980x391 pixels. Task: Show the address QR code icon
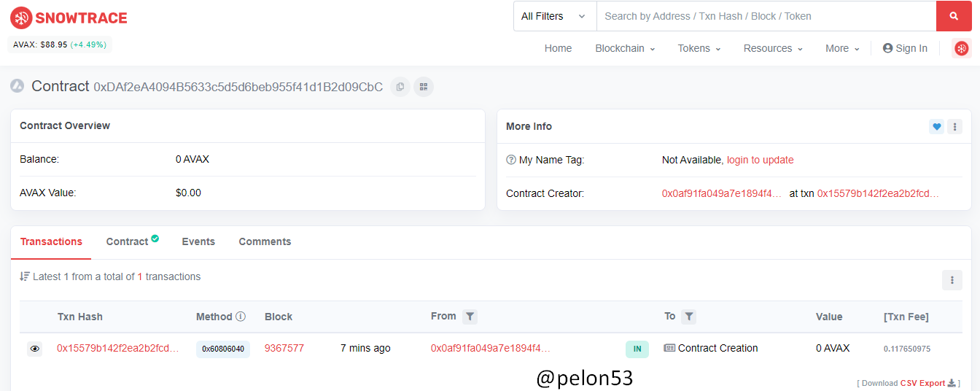coord(424,87)
